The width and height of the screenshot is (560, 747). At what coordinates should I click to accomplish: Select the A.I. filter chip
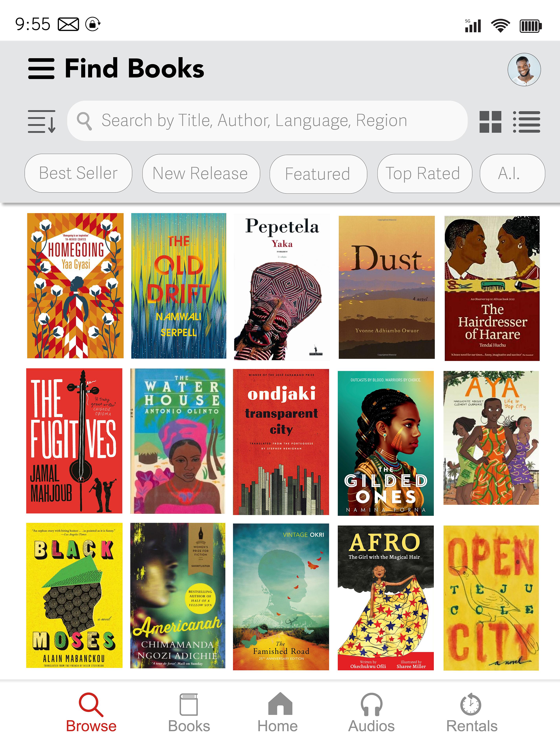tap(512, 174)
